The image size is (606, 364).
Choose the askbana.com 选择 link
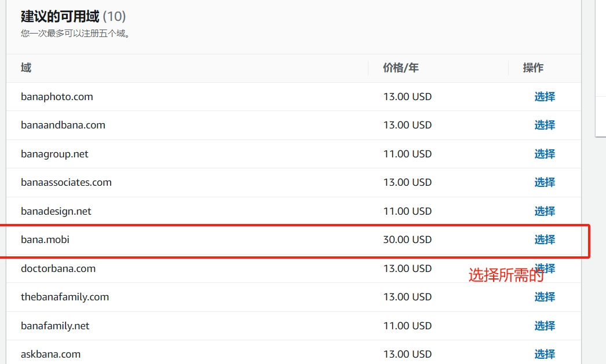coord(545,354)
